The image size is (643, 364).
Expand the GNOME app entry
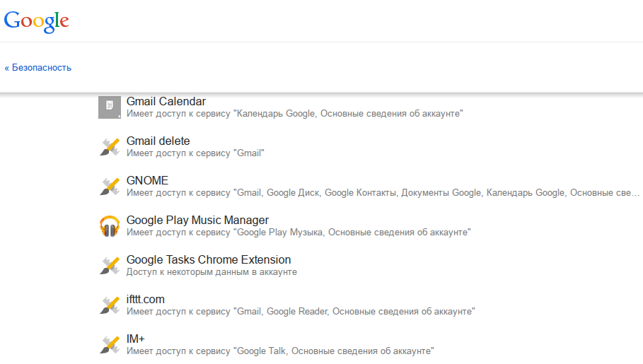147,181
